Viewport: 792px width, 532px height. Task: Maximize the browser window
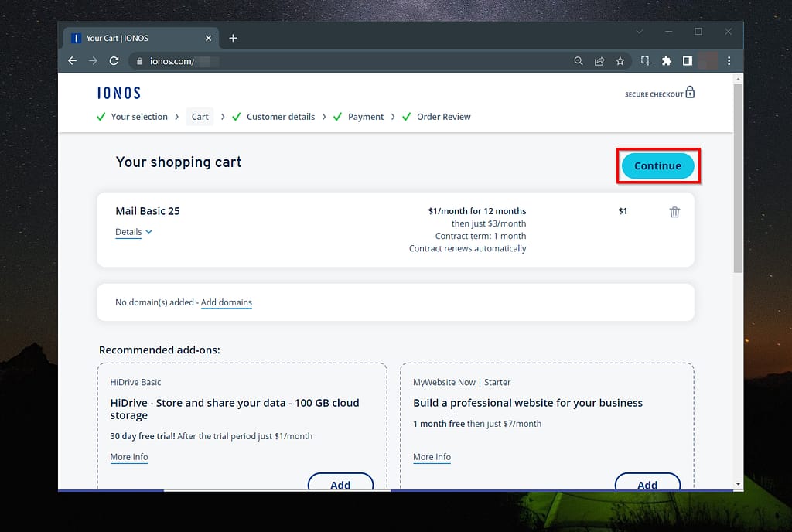point(698,32)
